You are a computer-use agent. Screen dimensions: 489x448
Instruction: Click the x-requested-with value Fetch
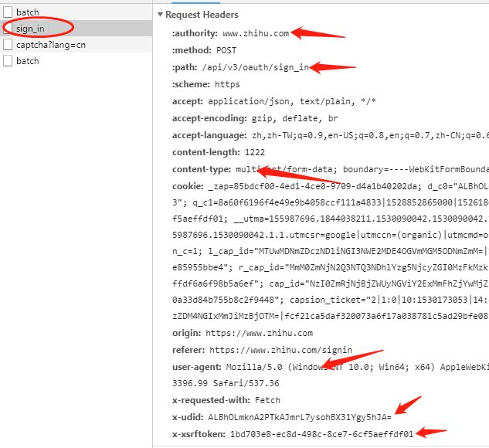[267, 400]
